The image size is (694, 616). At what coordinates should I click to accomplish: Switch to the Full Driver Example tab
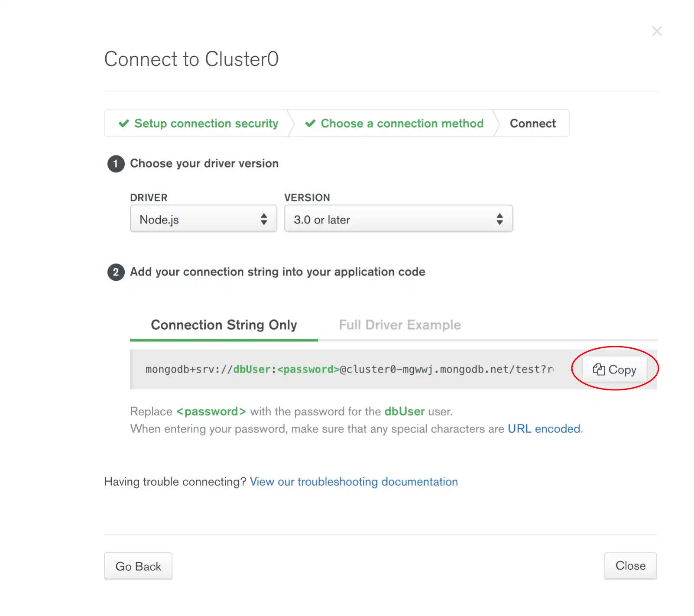pos(400,325)
